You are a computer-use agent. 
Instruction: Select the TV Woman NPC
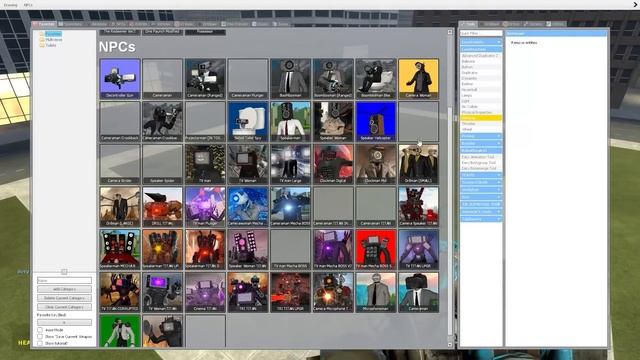pos(248,164)
